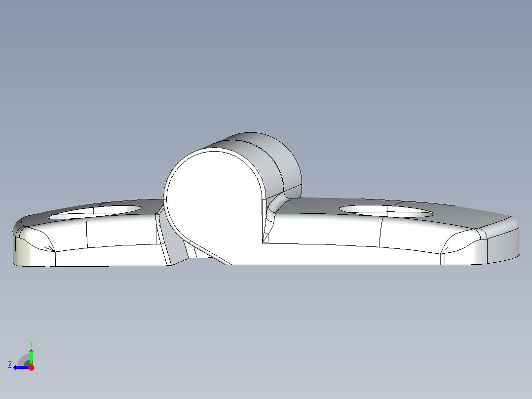
Task: Select the left mounting hole of the bracket
Action: (94, 211)
